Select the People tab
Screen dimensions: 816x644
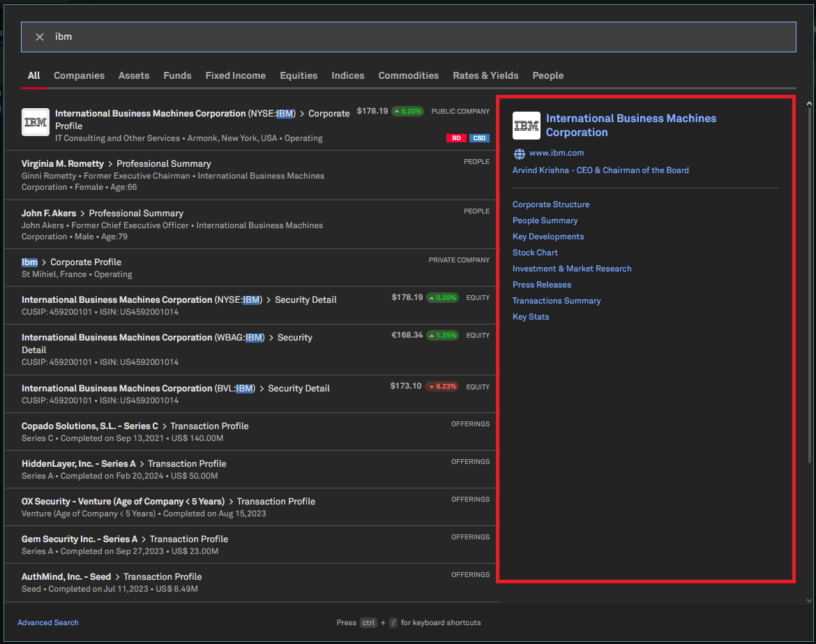point(547,75)
